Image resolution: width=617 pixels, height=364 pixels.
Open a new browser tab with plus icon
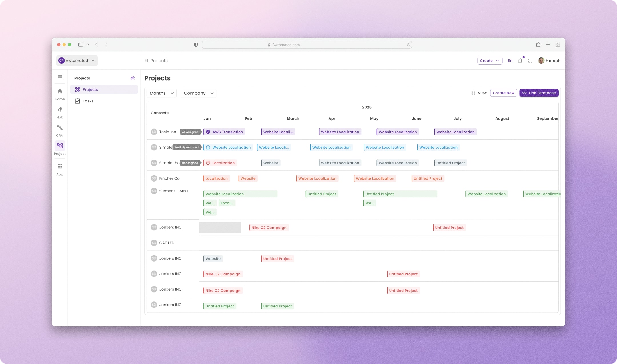pyautogui.click(x=548, y=45)
